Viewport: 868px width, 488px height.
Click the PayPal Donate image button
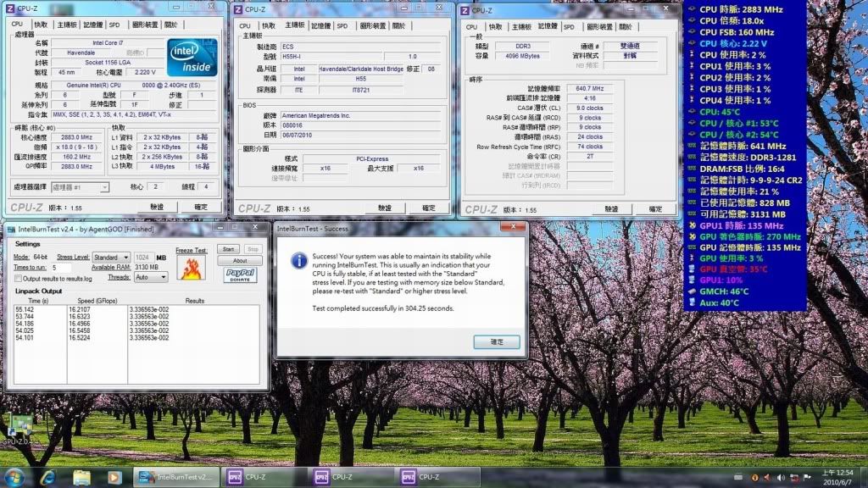coord(241,275)
